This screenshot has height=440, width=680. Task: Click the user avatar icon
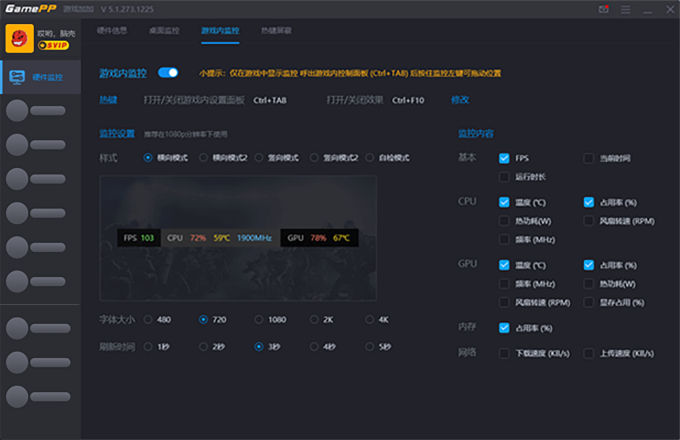pyautogui.click(x=19, y=38)
